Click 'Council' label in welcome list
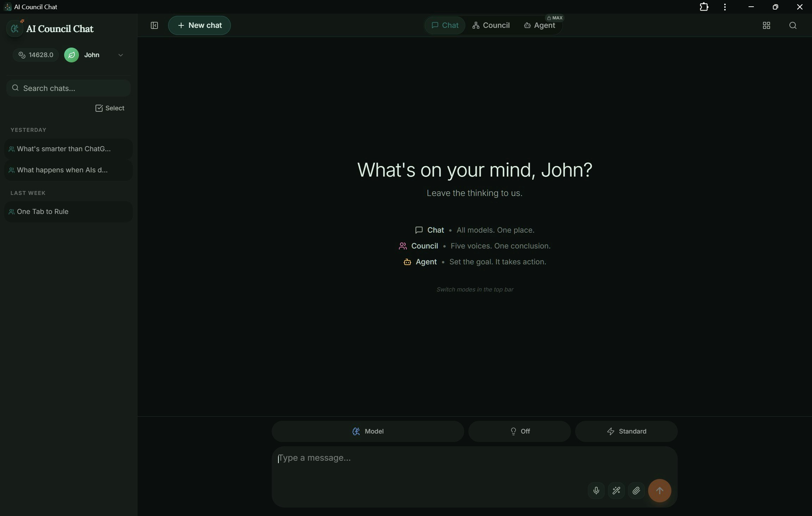This screenshot has width=812, height=516. [x=424, y=246]
